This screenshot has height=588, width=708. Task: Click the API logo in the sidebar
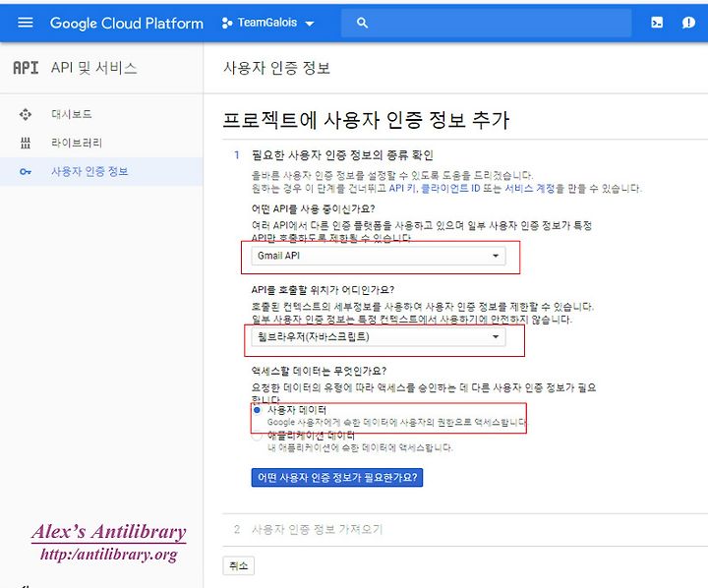(26, 68)
